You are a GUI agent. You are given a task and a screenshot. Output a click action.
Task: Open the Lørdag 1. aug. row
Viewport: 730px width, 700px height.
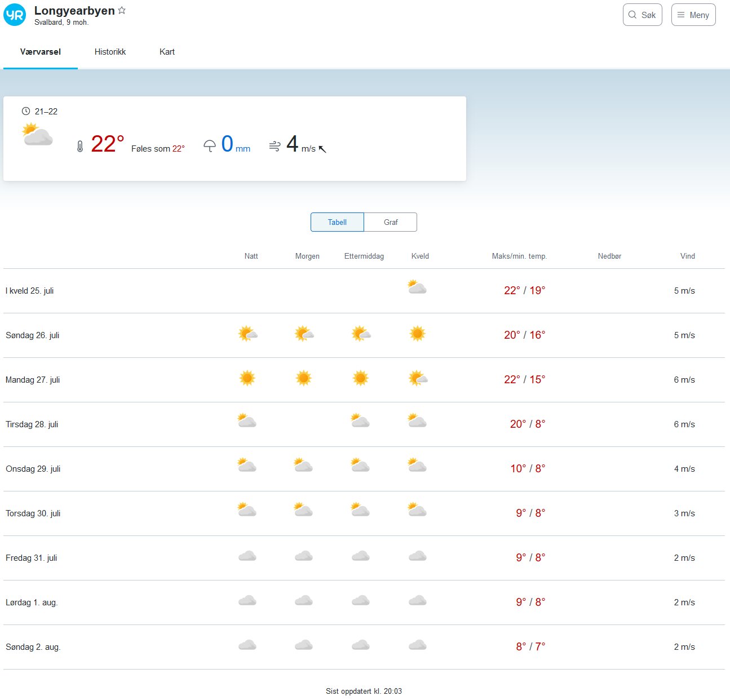point(32,602)
